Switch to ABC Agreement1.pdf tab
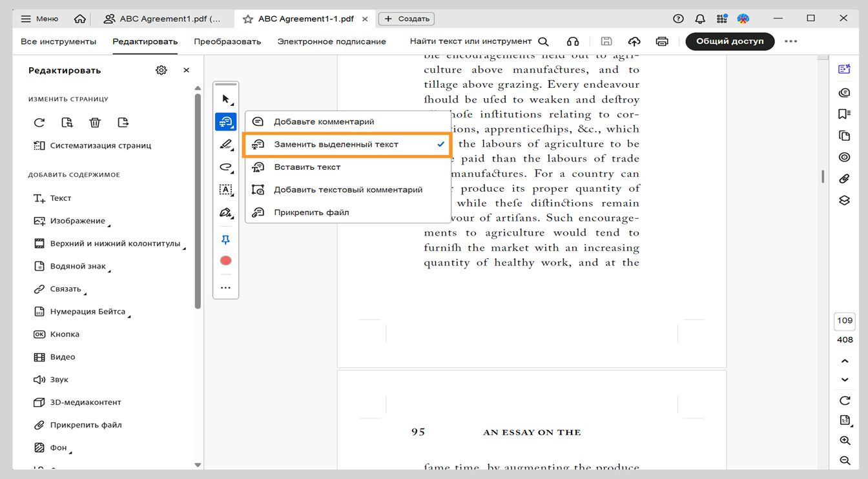The width and height of the screenshot is (868, 479). [x=163, y=19]
